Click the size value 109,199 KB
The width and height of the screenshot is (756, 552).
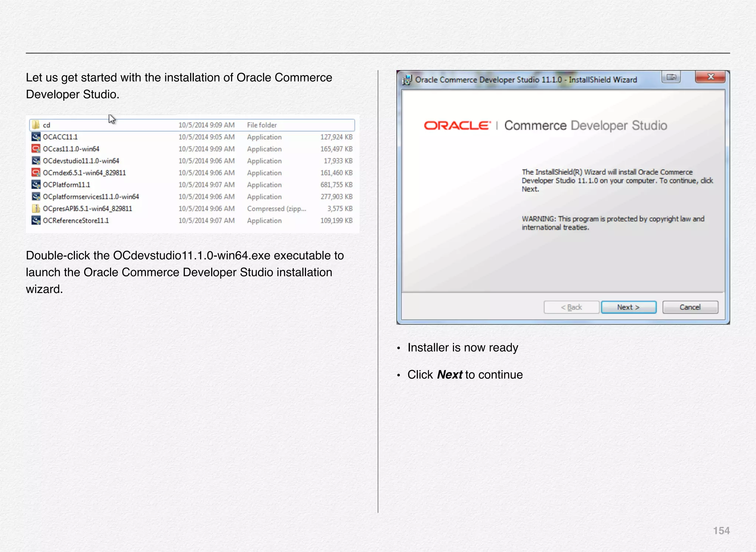[337, 220]
